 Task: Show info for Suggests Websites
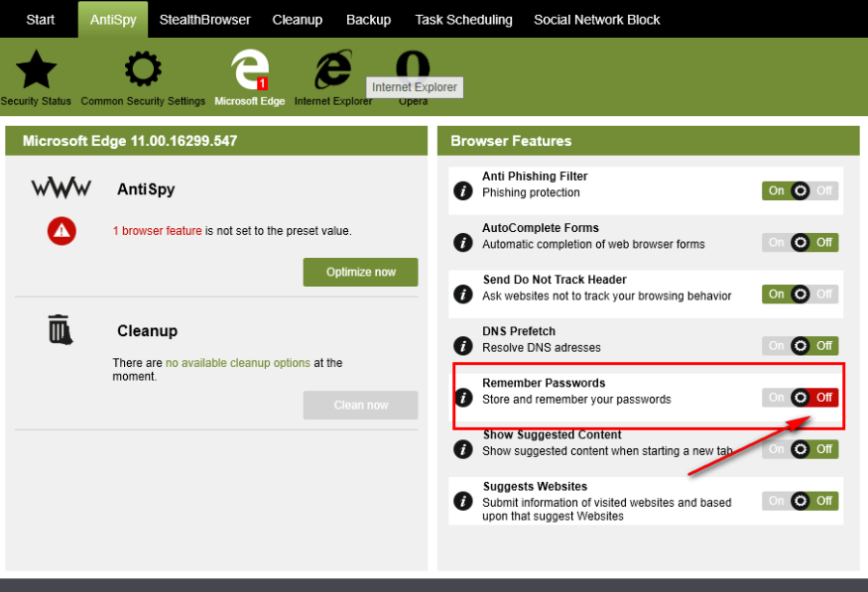(x=463, y=501)
